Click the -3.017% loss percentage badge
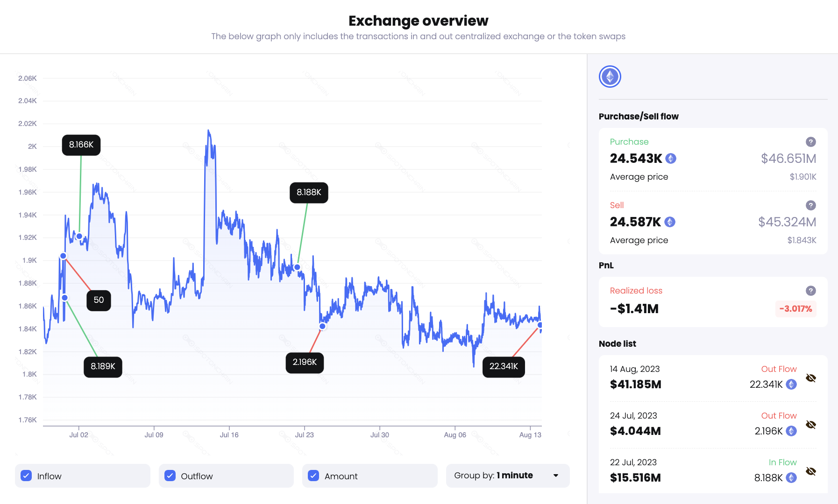Screen dimensions: 838x504 [x=795, y=308]
